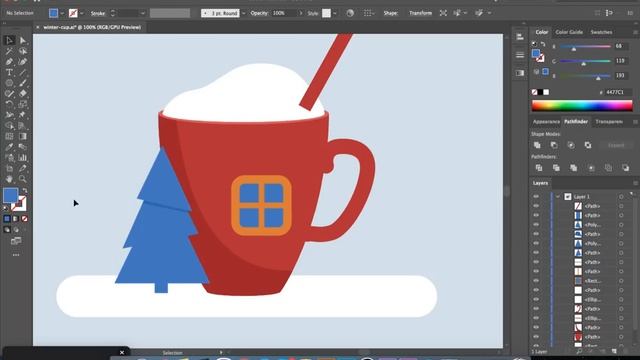Open the graphic Style dropdown
Viewport: 640px width, 360px height.
click(335, 13)
